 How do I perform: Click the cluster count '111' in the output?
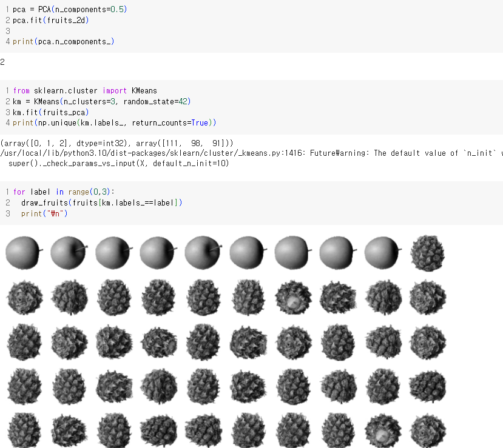click(170, 143)
